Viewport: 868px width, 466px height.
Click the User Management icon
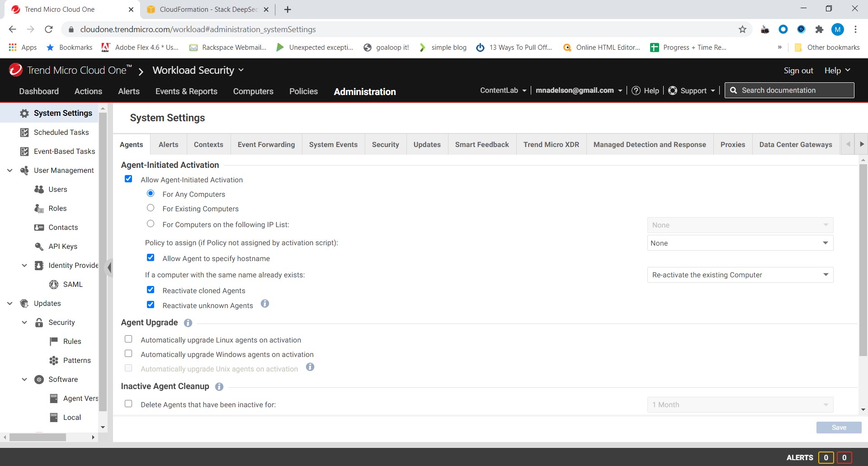click(24, 170)
